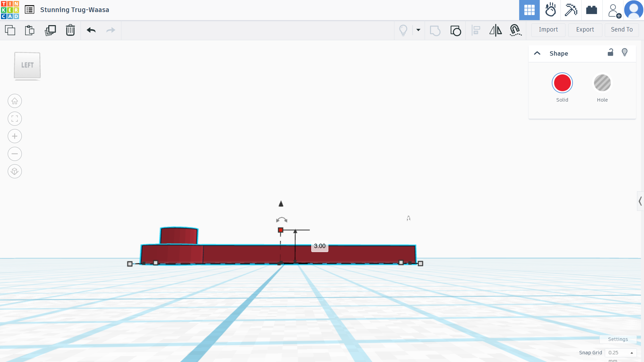Image resolution: width=644 pixels, height=362 pixels.
Task: Click the Paste clipboard icon
Action: pyautogui.click(x=30, y=30)
